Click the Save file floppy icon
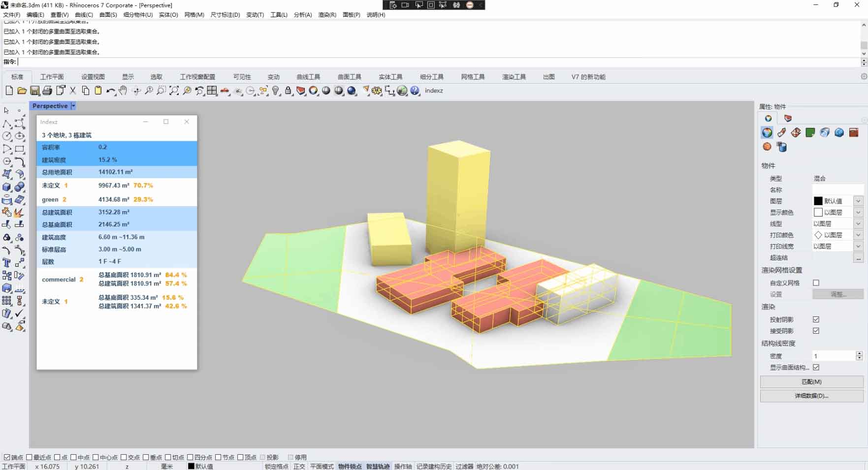868x470 pixels. pos(34,91)
